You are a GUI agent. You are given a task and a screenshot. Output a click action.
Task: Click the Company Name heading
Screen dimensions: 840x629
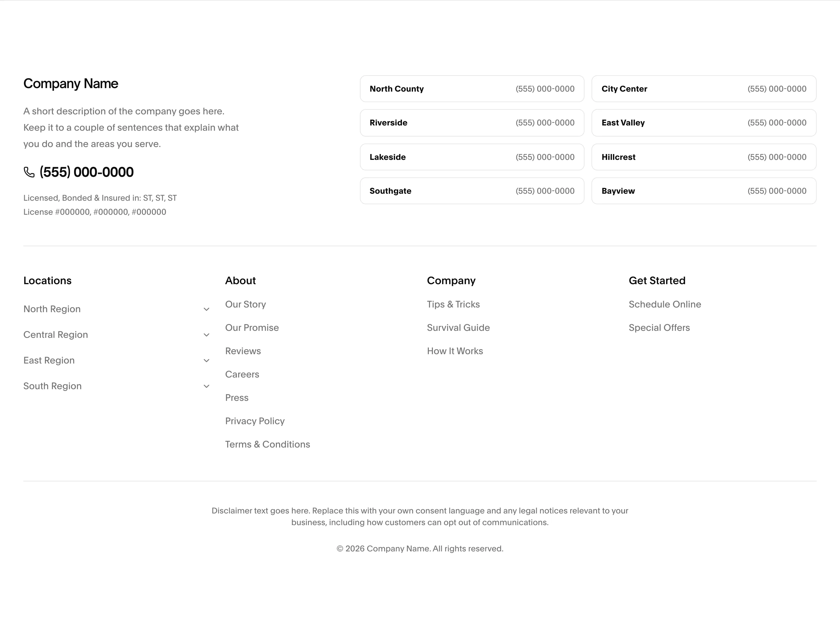pos(71,83)
